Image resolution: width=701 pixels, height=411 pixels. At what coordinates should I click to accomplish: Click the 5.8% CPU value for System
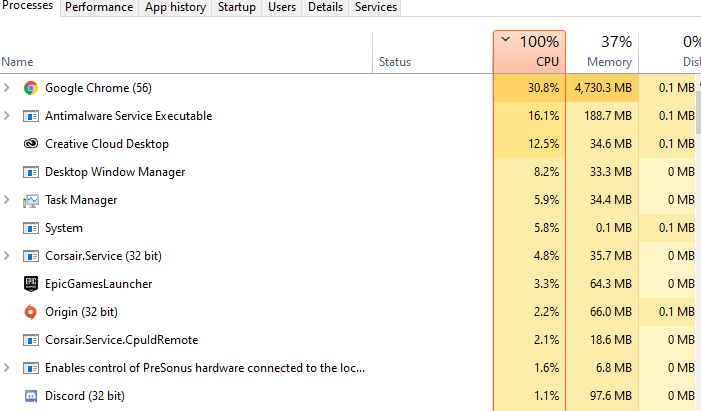[x=546, y=228]
